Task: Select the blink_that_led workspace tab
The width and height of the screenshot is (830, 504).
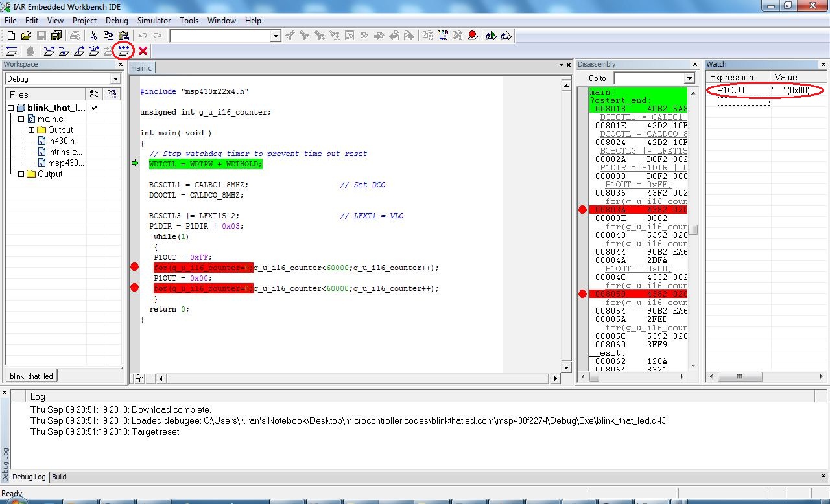Action: point(32,376)
